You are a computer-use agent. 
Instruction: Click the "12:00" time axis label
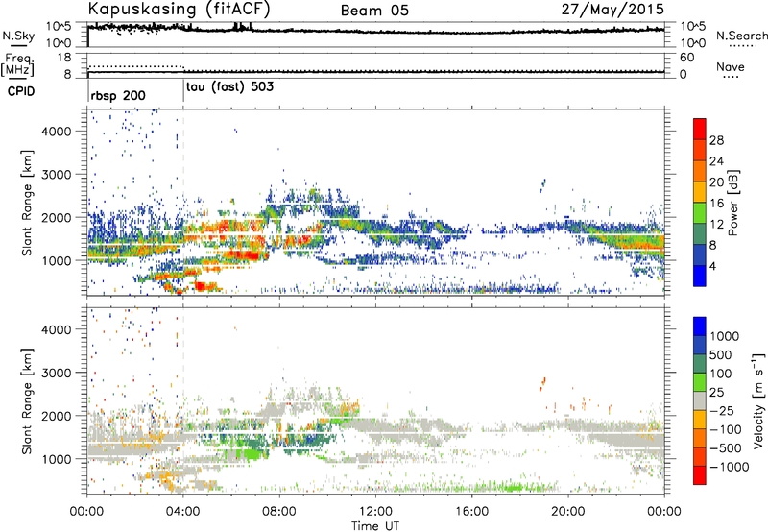(x=375, y=512)
